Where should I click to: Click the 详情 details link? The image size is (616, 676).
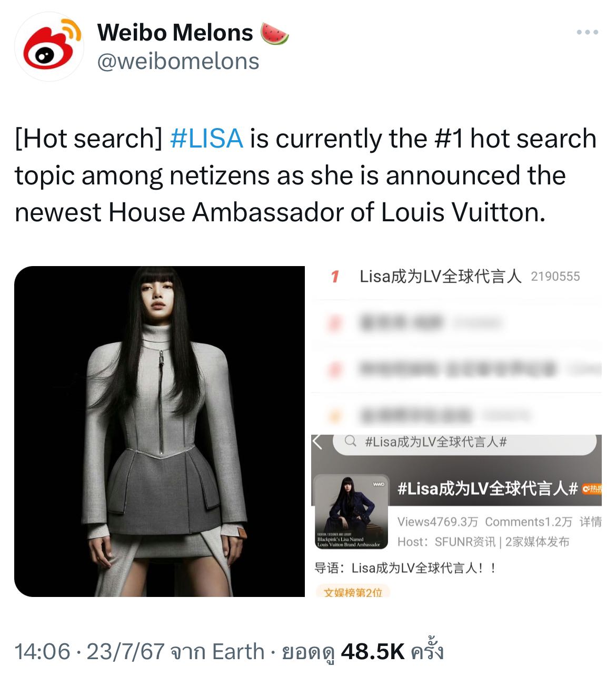591,522
